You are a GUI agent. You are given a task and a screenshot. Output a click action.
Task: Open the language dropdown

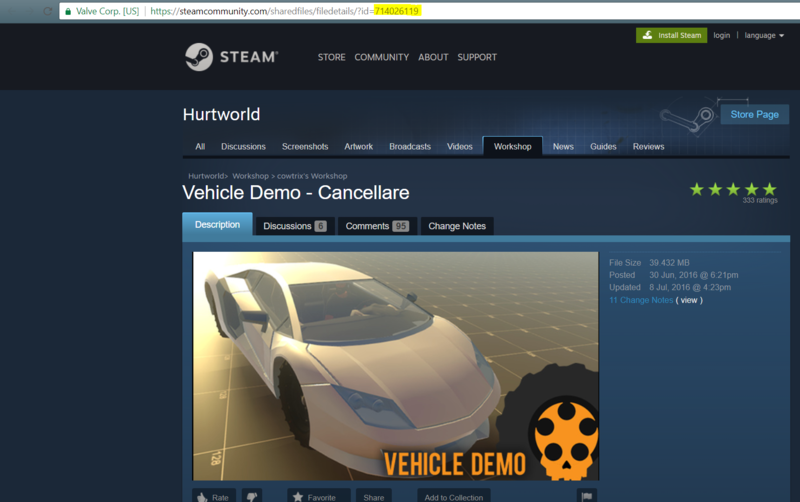click(764, 35)
